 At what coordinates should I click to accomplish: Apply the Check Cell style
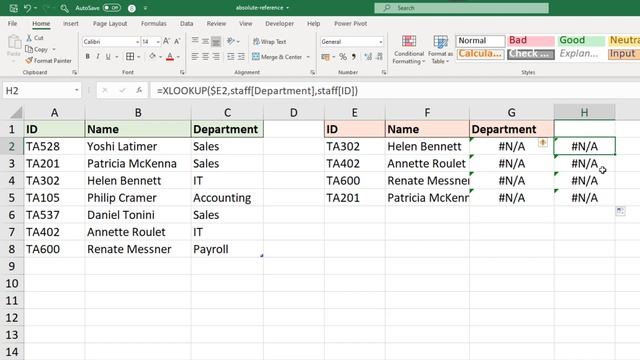(531, 54)
